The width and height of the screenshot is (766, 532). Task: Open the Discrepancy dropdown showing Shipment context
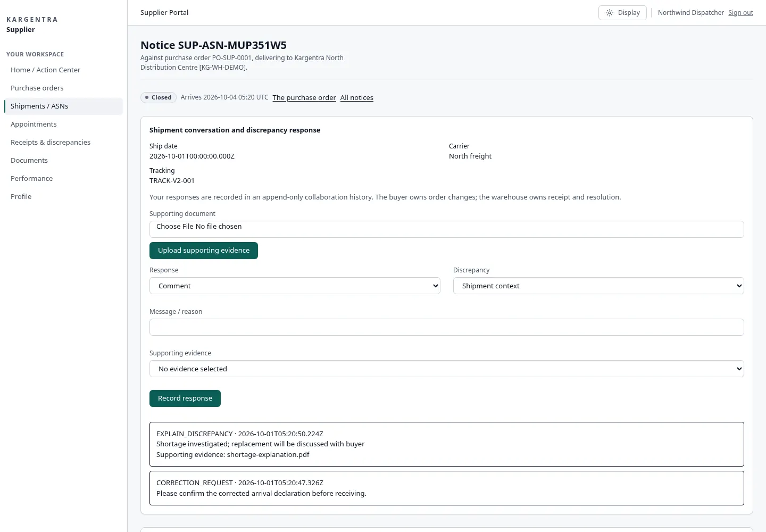598,286
